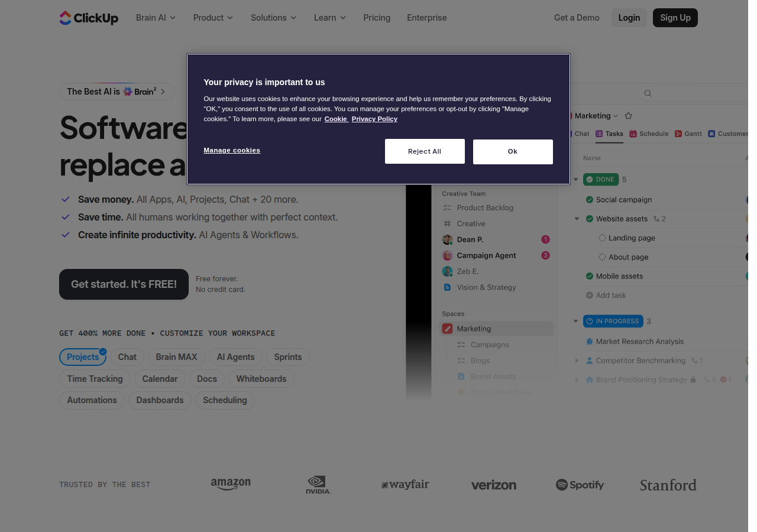Go to the Pricing page
The width and height of the screenshot is (757, 532).
tap(377, 18)
